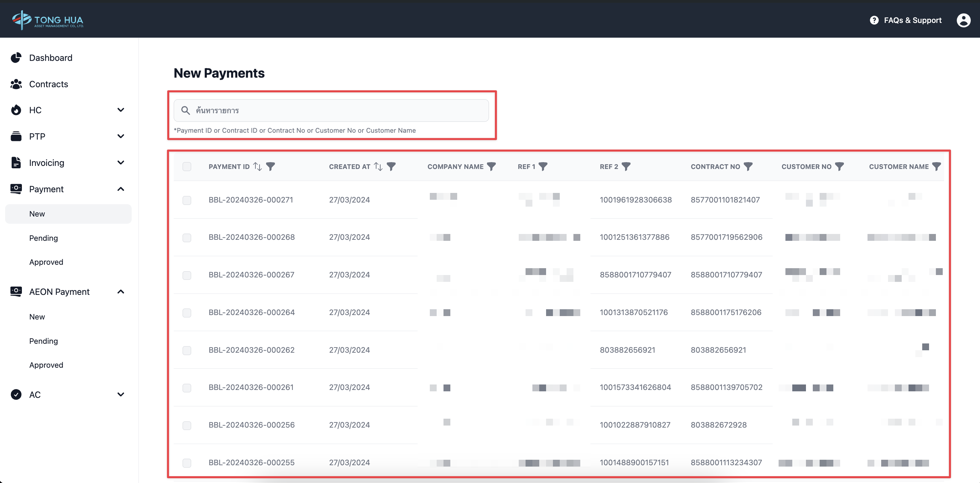Screen dimensions: 980x483
Task: Tick the select-all header checkbox
Action: coord(187,166)
